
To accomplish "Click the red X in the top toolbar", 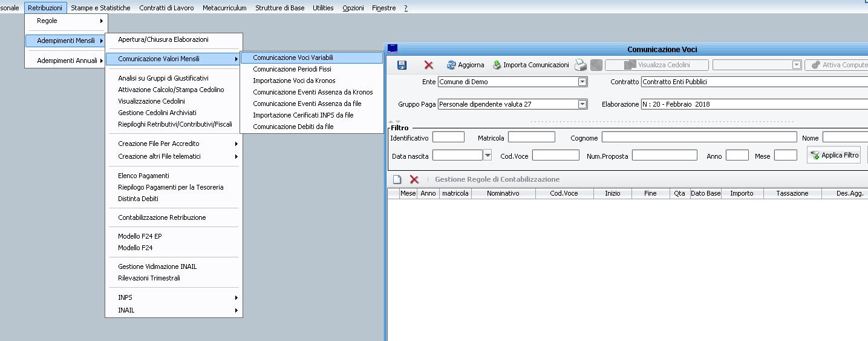I will 429,65.
